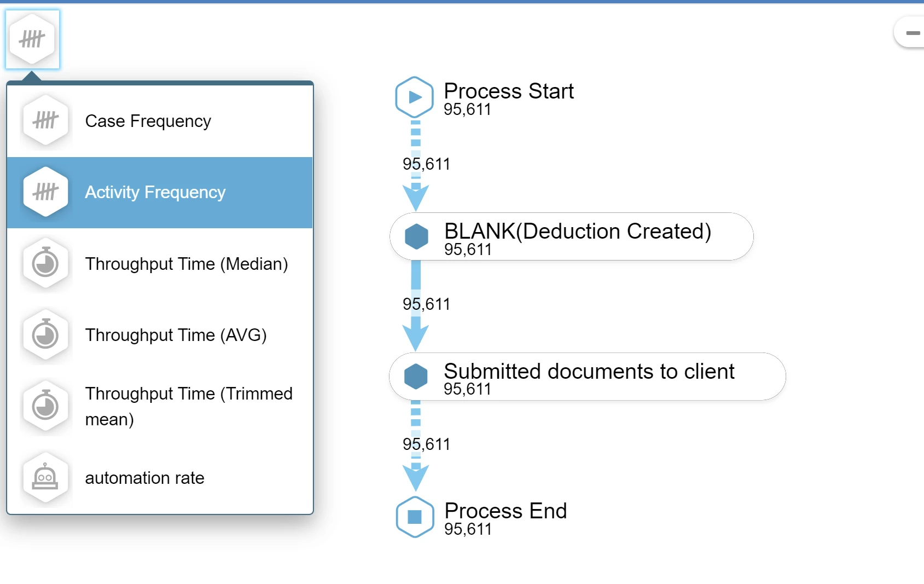The width and height of the screenshot is (924, 584).
Task: Click Activity Frequency hexagon icon
Action: (45, 192)
